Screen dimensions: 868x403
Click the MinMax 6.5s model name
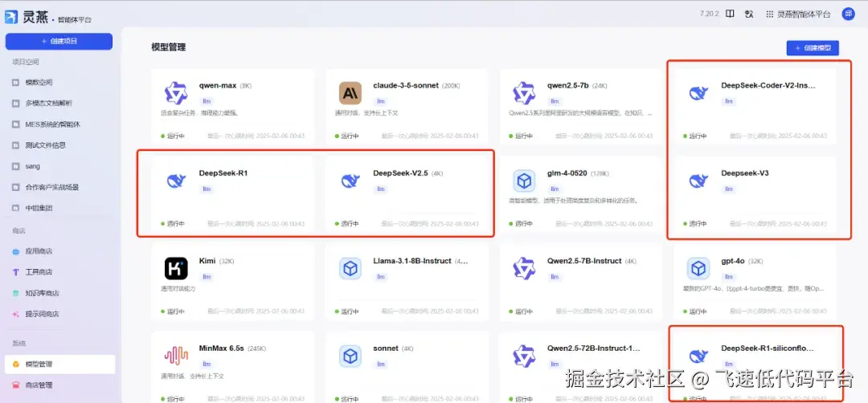coord(222,349)
